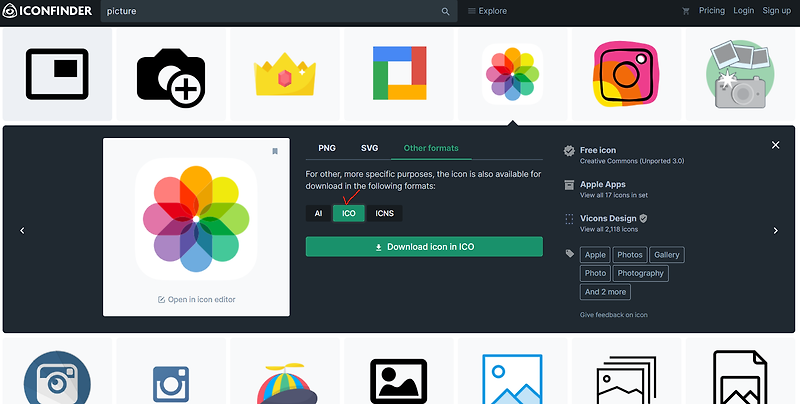Click the Sign up link
Image resolution: width=800 pixels, height=404 pixels.
click(x=777, y=11)
